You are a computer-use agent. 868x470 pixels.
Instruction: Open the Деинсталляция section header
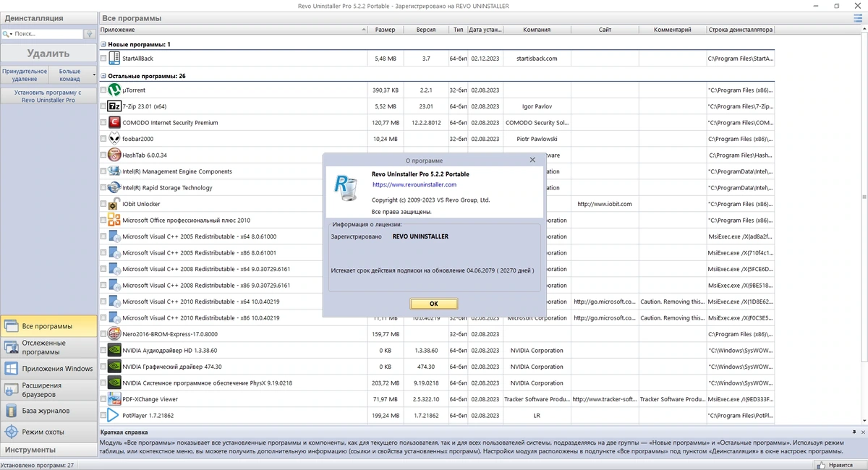[x=48, y=18]
